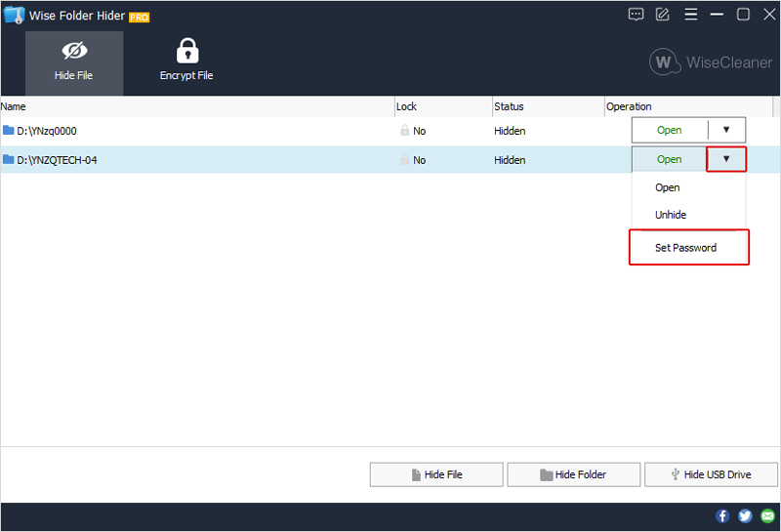Viewport: 781px width, 532px height.
Task: Click the Hide Folder button
Action: [x=574, y=474]
